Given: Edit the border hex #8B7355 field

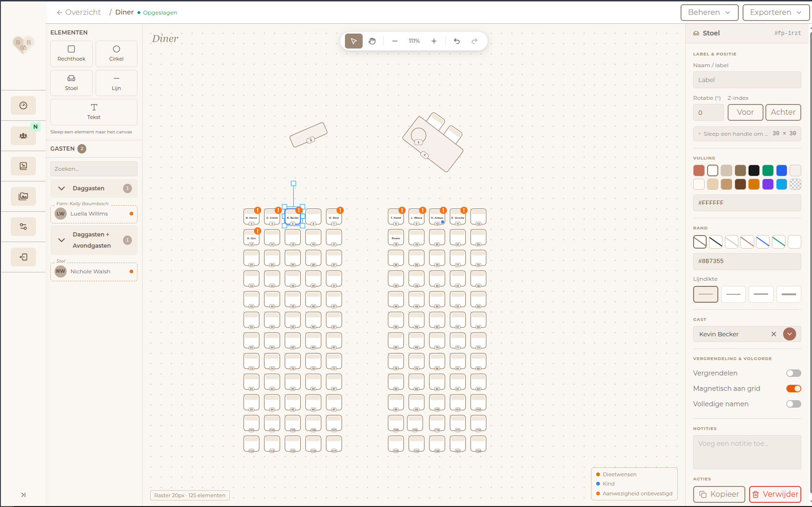Looking at the screenshot, I should pyautogui.click(x=747, y=261).
